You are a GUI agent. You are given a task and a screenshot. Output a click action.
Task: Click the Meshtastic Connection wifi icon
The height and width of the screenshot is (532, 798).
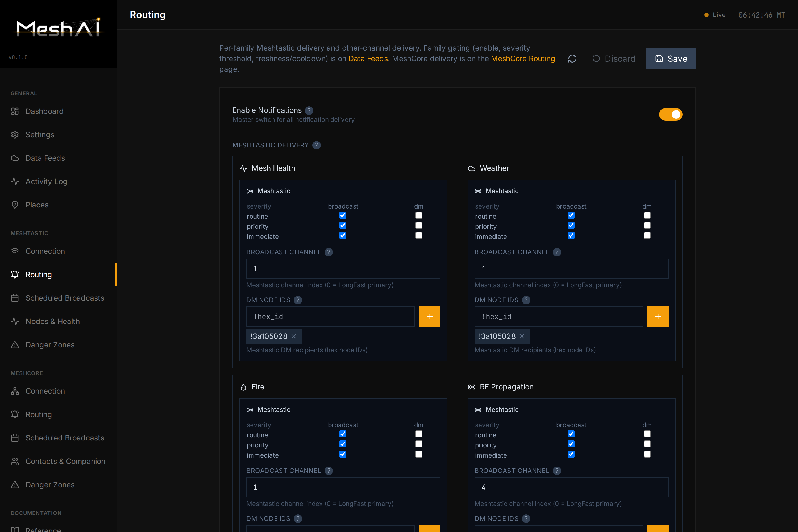(15, 251)
